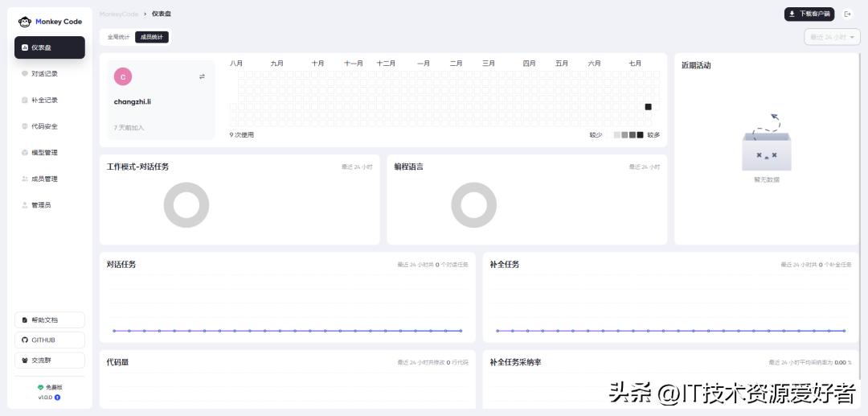The width and height of the screenshot is (868, 416).
Task: Click the 近期活动 panel heading
Action: (696, 65)
